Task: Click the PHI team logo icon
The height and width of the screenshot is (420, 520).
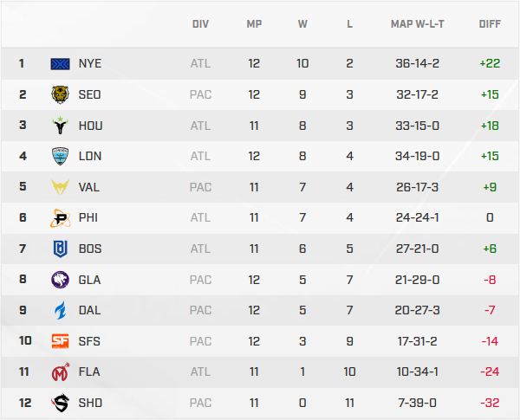Action: pos(61,218)
